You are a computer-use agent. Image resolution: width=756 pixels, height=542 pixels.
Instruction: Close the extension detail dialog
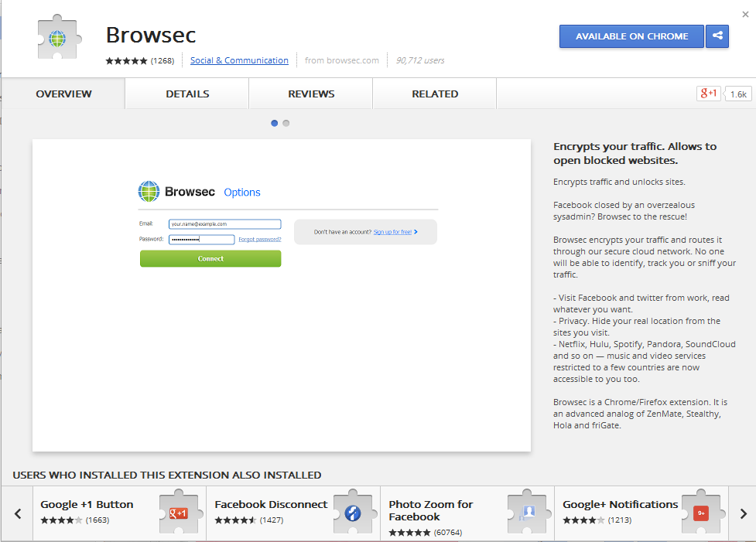coord(745,15)
